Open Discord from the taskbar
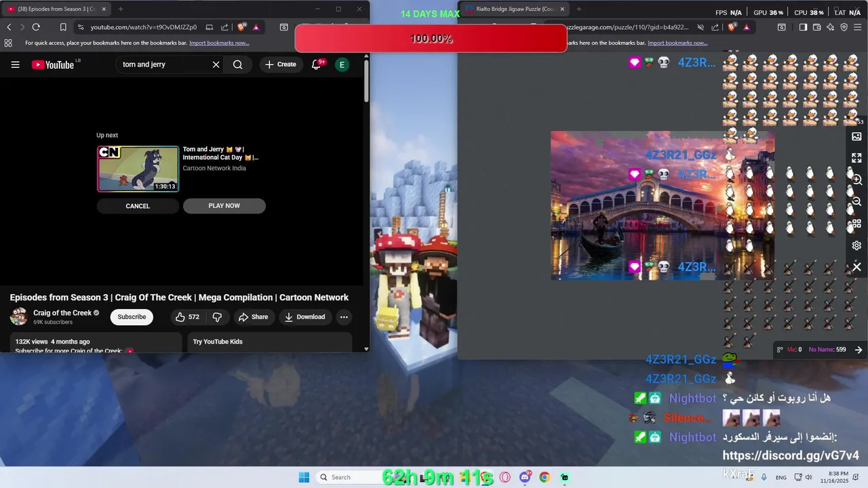This screenshot has width=868, height=488. click(x=525, y=477)
